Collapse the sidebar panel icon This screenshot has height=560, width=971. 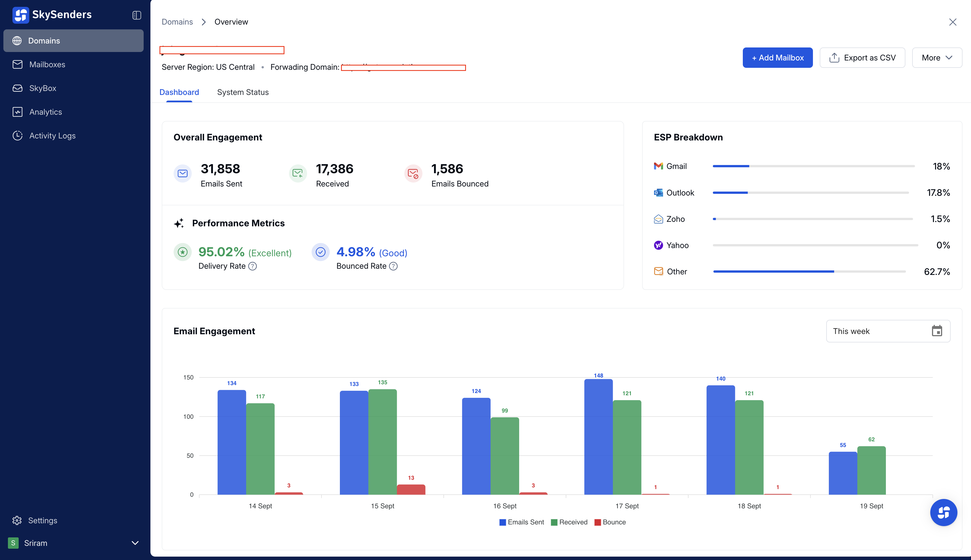coord(137,15)
